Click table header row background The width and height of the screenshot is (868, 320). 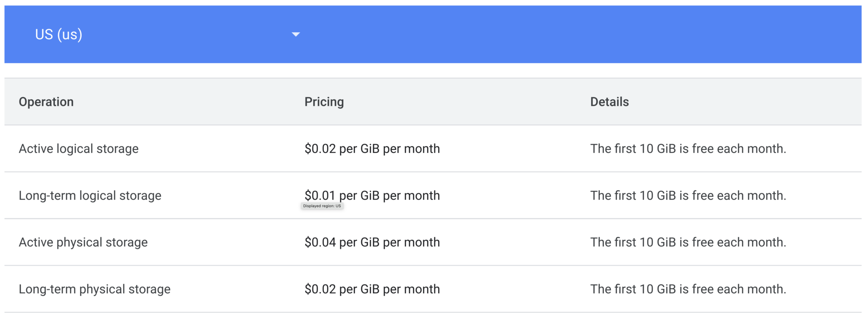click(434, 101)
